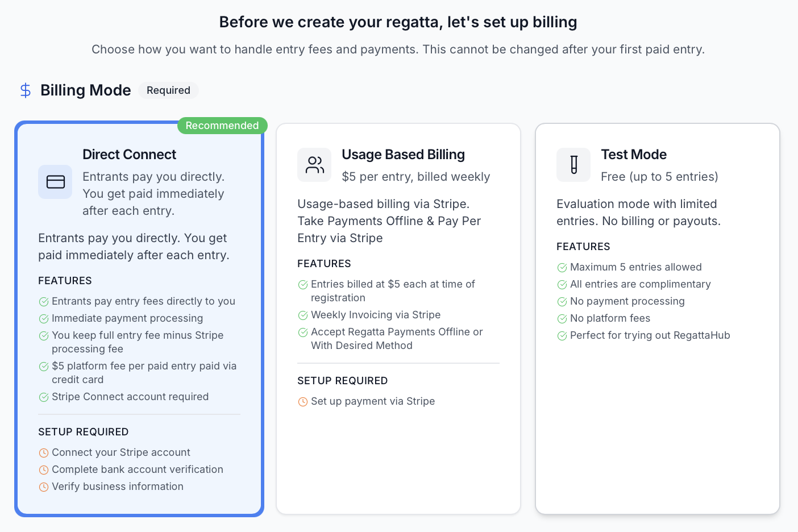Click the Required label next to Billing Mode
The width and height of the screenshot is (798, 532).
[168, 90]
